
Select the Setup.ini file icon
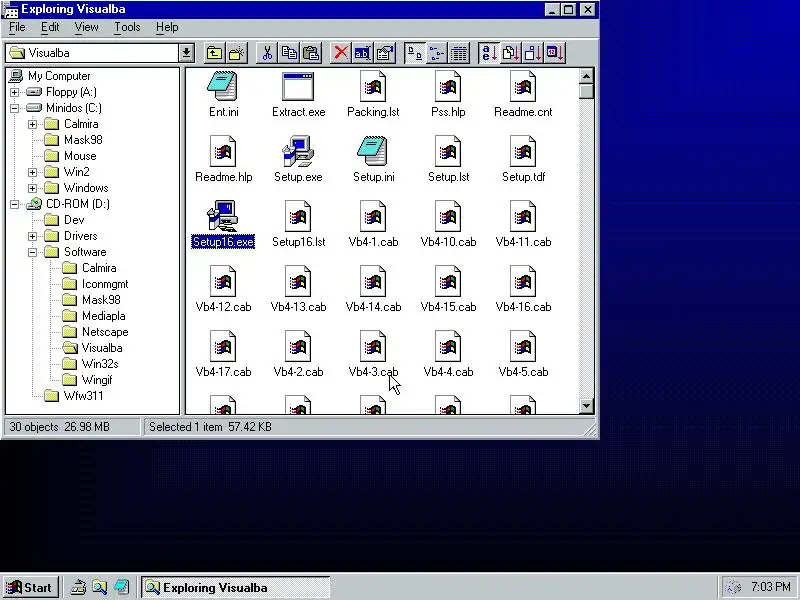373,151
